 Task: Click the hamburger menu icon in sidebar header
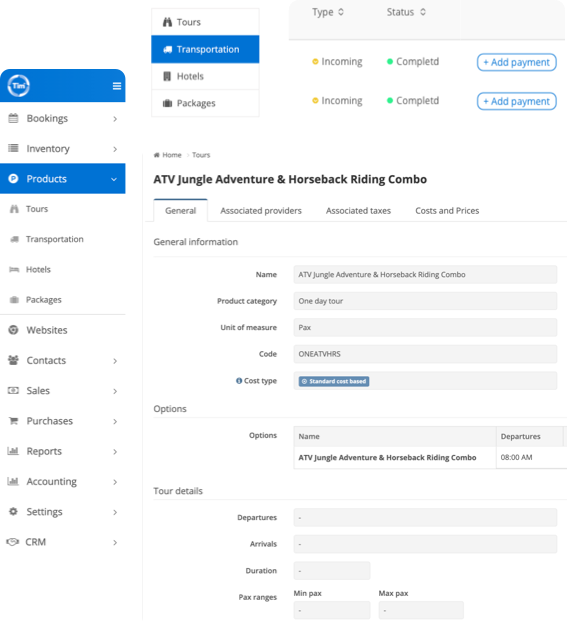point(117,86)
